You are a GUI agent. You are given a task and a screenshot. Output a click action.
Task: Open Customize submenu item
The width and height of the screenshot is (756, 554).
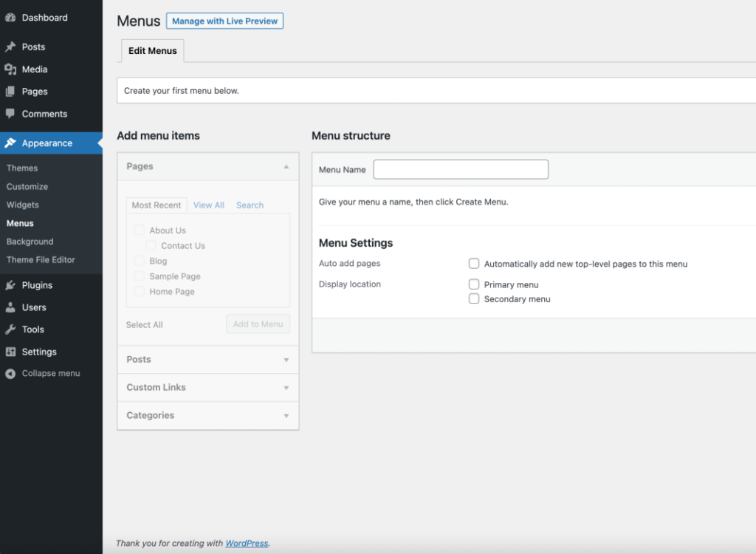pos(27,186)
